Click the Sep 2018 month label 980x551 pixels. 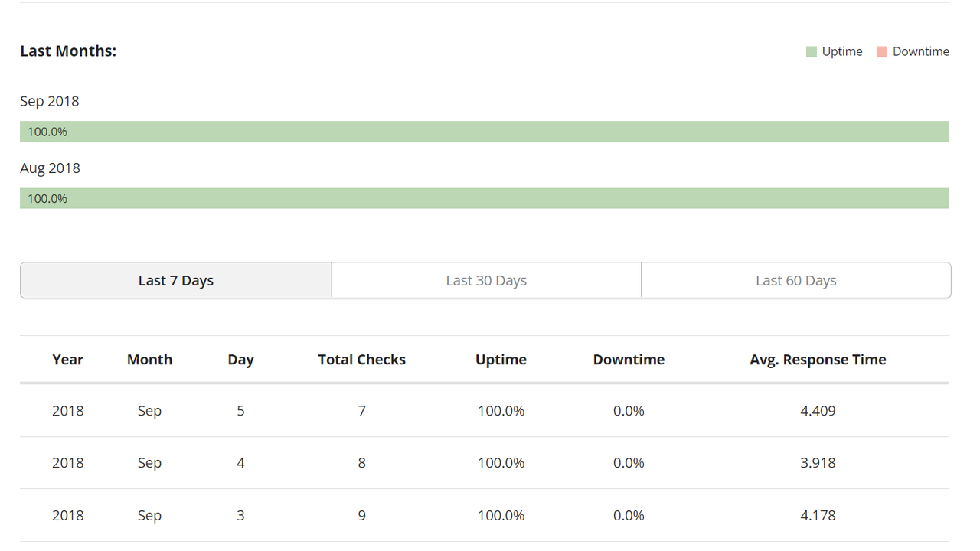tap(50, 101)
